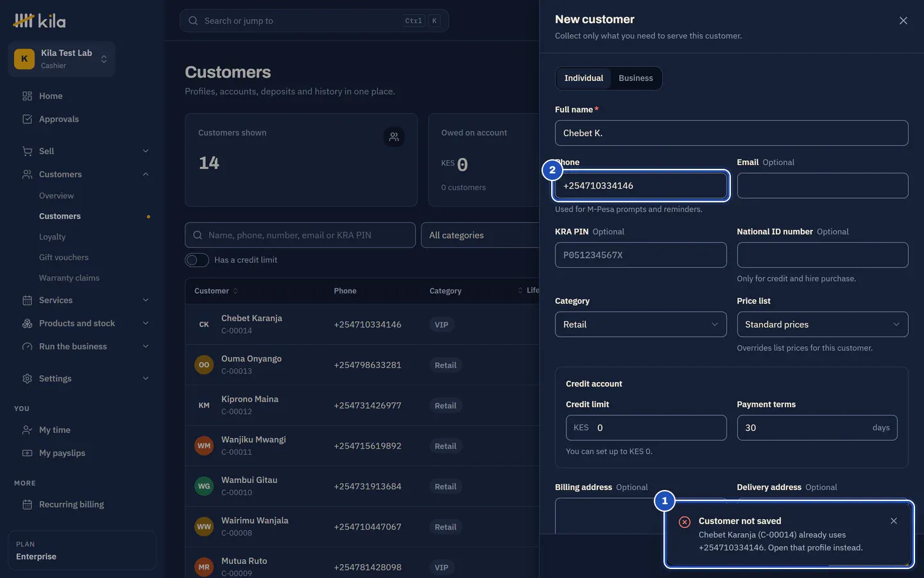The width and height of the screenshot is (924, 578).
Task: Open Ouma Onyango customer row
Action: tap(362, 365)
